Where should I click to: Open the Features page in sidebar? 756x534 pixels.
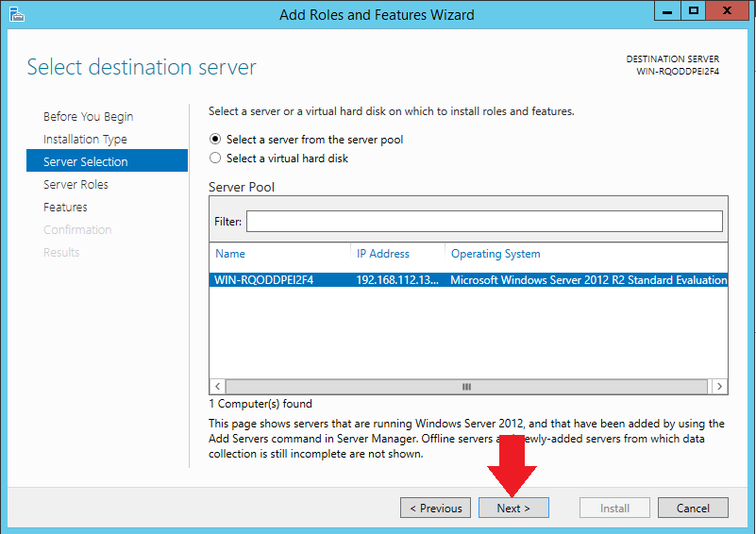point(65,208)
